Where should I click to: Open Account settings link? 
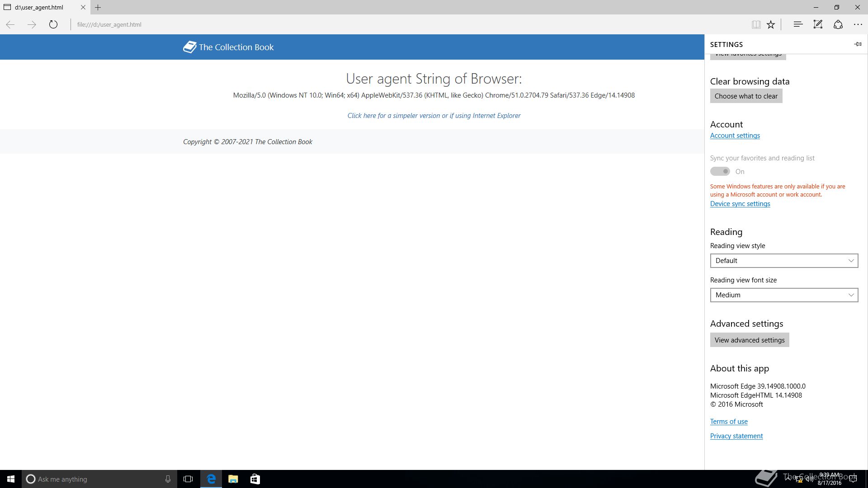(735, 136)
